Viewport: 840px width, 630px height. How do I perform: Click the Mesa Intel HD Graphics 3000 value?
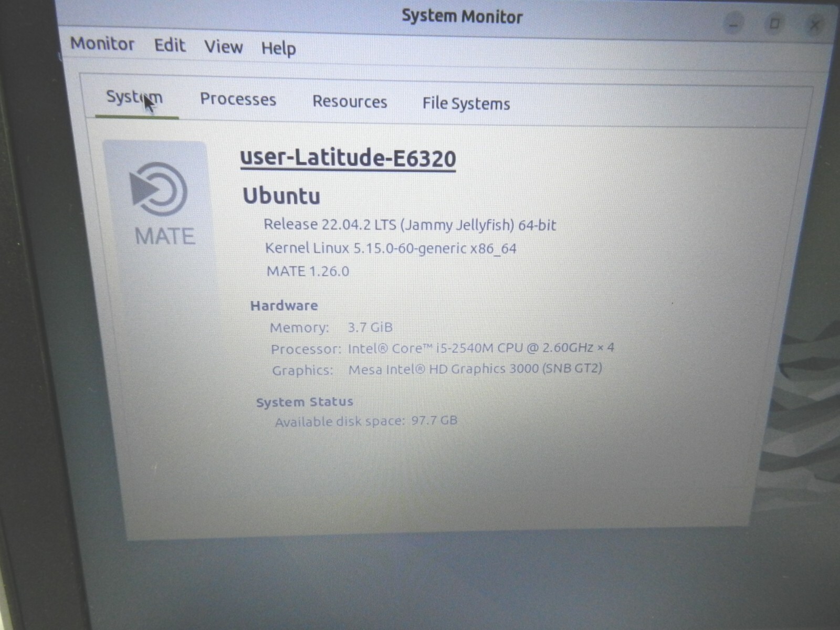pyautogui.click(x=475, y=369)
